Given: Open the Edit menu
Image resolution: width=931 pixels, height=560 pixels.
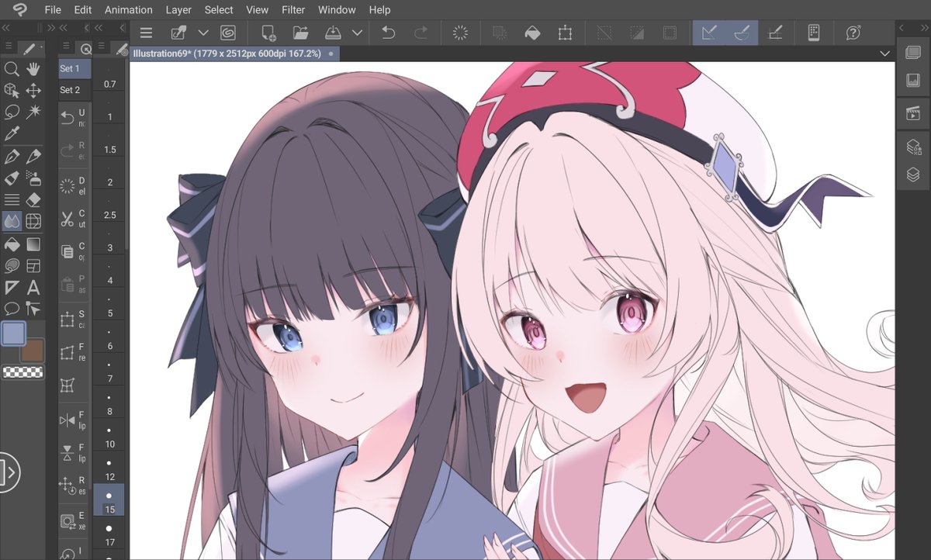Looking at the screenshot, I should pos(82,10).
